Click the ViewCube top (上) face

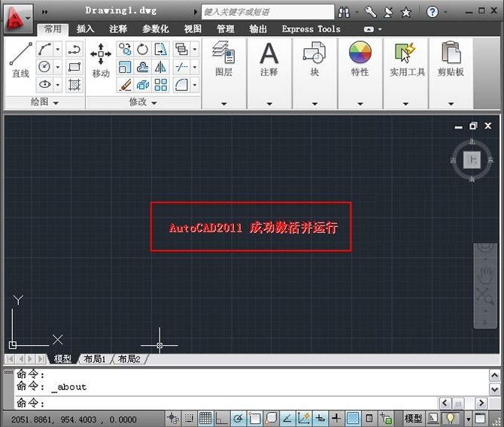(x=472, y=160)
